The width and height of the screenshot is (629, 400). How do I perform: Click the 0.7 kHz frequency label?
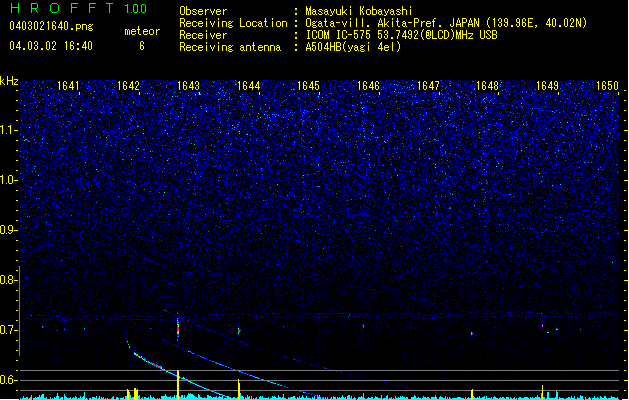(x=8, y=330)
